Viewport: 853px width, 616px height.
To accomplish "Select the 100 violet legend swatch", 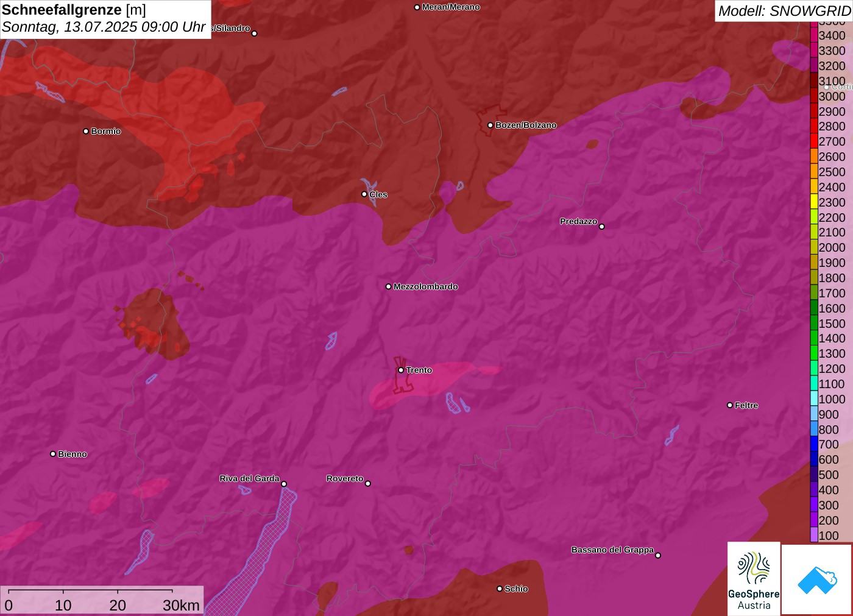I will [x=814, y=535].
